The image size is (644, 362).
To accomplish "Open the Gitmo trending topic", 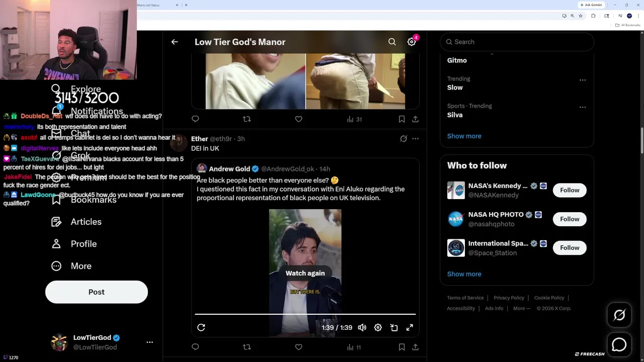I will (457, 60).
